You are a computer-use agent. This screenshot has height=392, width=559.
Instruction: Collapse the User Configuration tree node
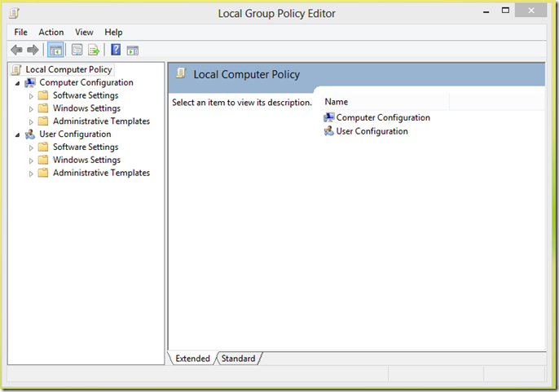(17, 134)
